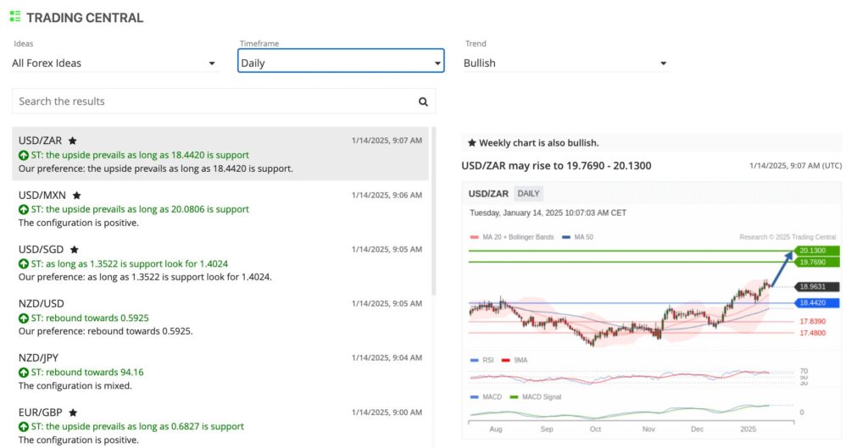Open the Ideas dropdown showing All Forex Ideas

pos(114,64)
